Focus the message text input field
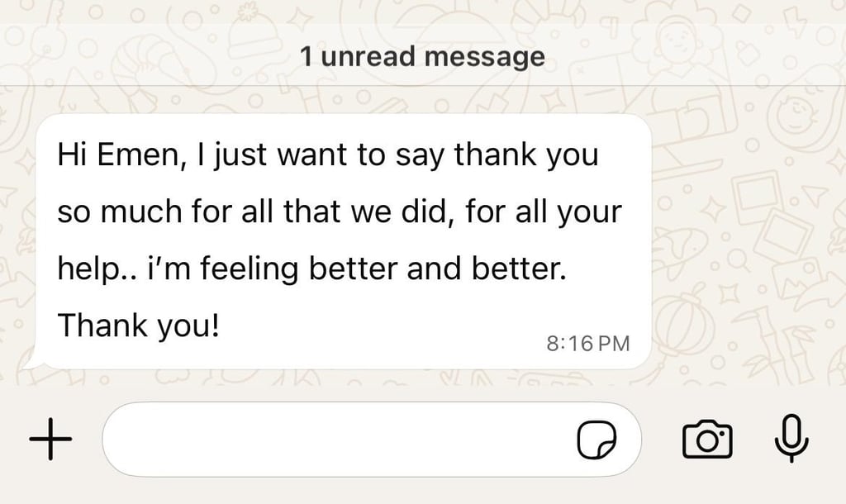This screenshot has height=504, width=846. (339, 440)
